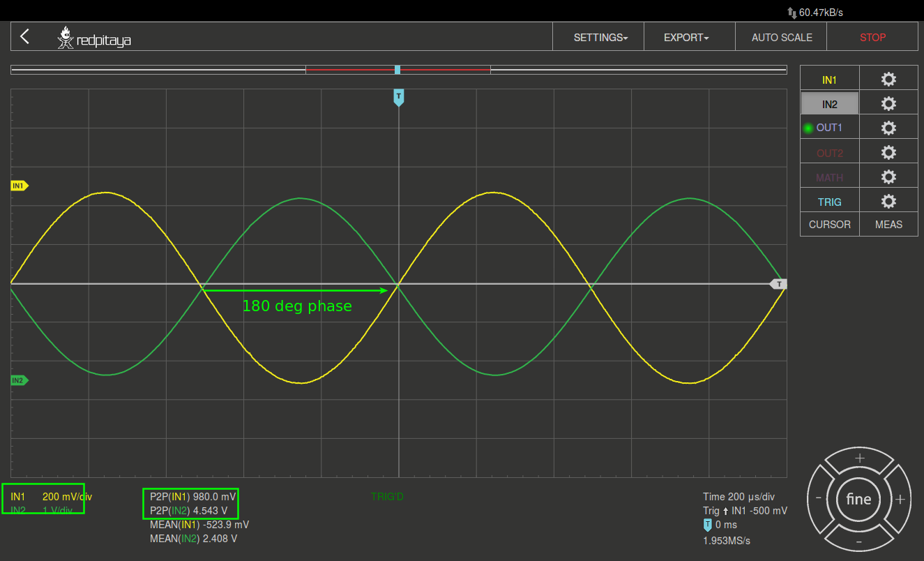
Task: Toggle the fine adjustment center button
Action: [858, 500]
